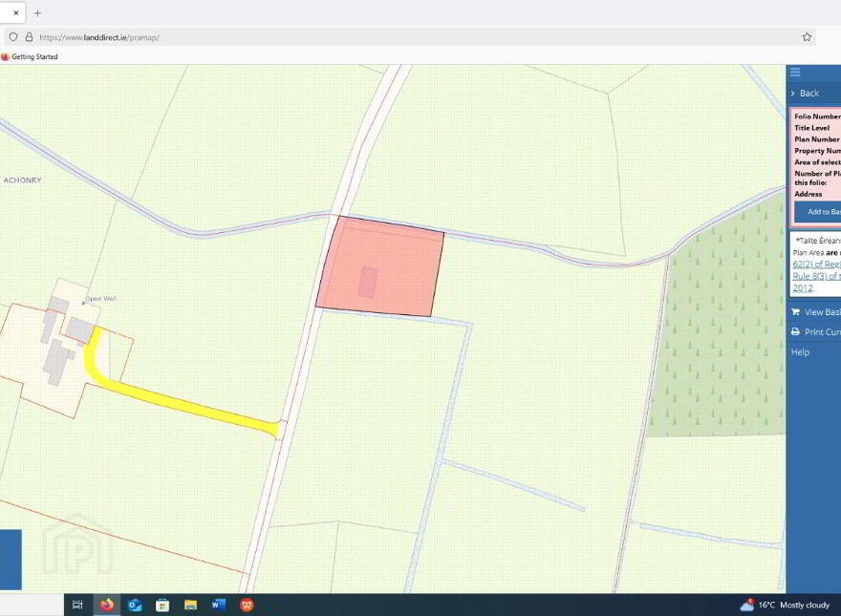Click the 'Title Level' label
This screenshot has height=616, width=841.
click(812, 128)
